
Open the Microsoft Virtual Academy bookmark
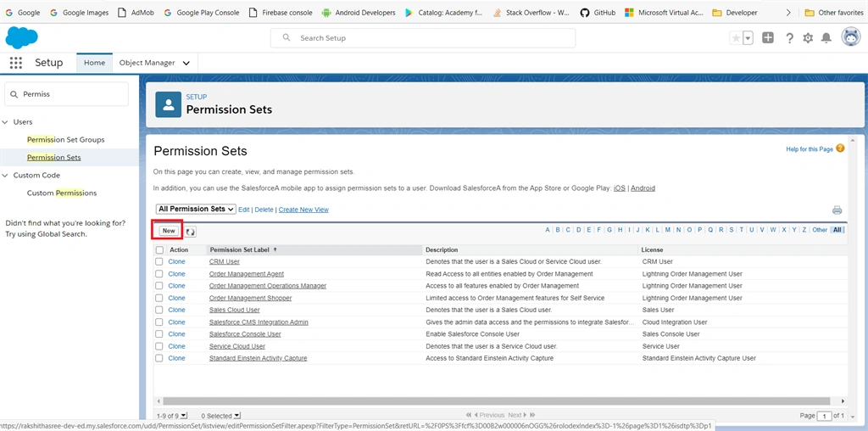pos(664,12)
